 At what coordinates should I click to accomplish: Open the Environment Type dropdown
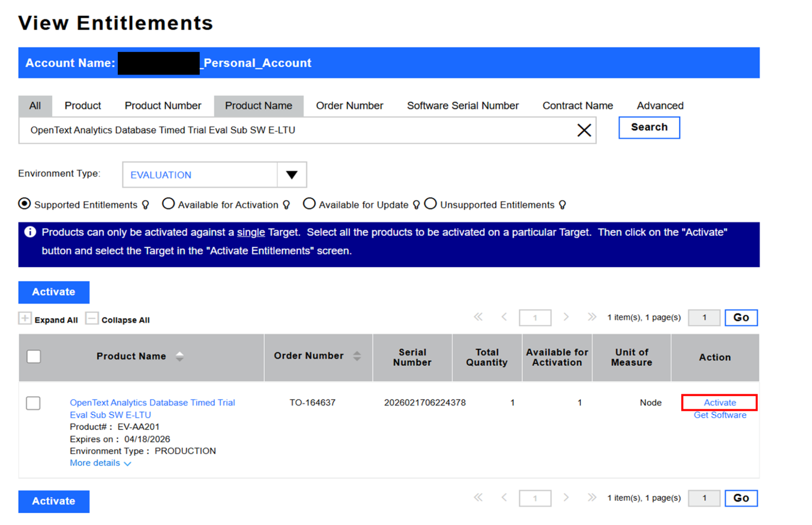pyautogui.click(x=292, y=175)
